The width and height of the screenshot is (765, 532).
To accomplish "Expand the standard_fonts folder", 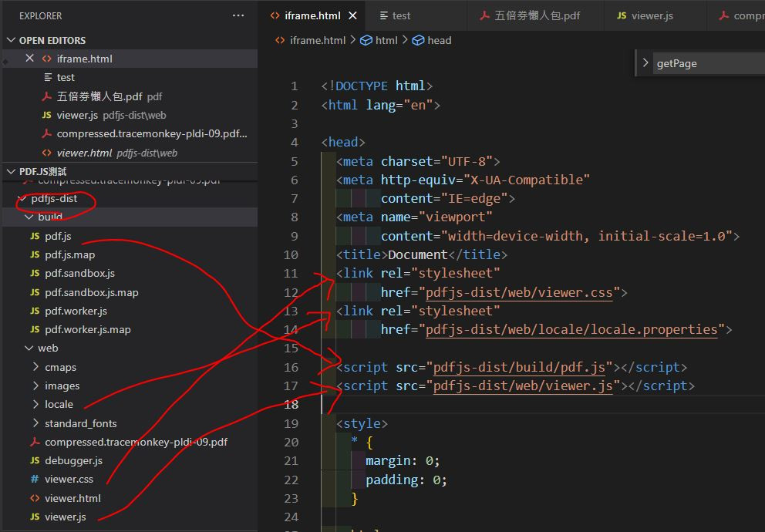I will (x=35, y=423).
